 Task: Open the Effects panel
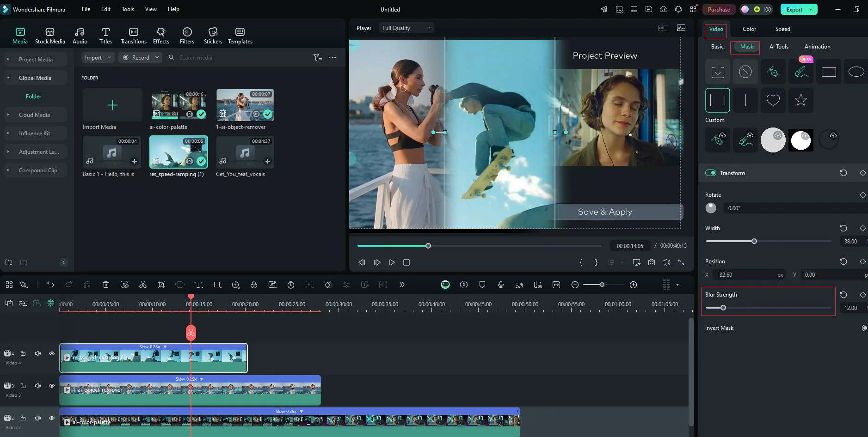161,36
